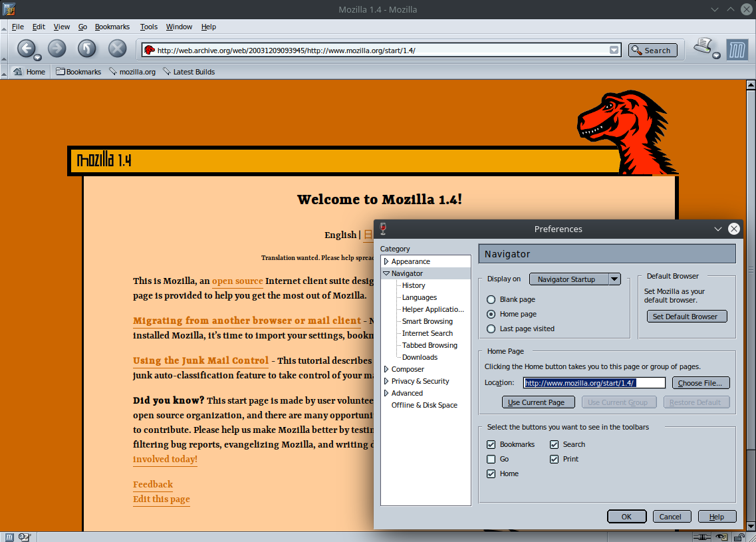The height and width of the screenshot is (542, 756).
Task: Click the security padlock icon in the status bar
Action: 739,537
